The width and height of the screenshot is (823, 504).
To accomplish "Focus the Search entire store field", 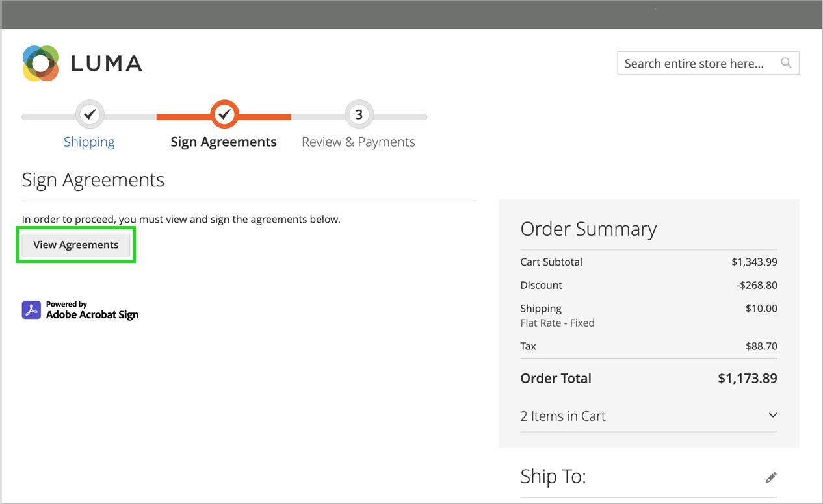I will click(694, 64).
